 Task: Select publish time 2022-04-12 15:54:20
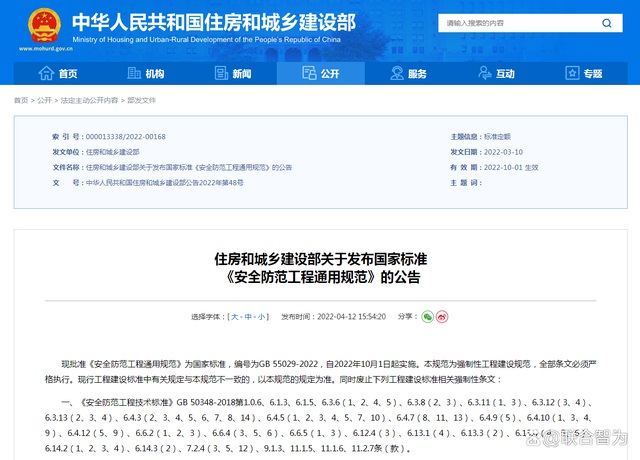tap(351, 317)
